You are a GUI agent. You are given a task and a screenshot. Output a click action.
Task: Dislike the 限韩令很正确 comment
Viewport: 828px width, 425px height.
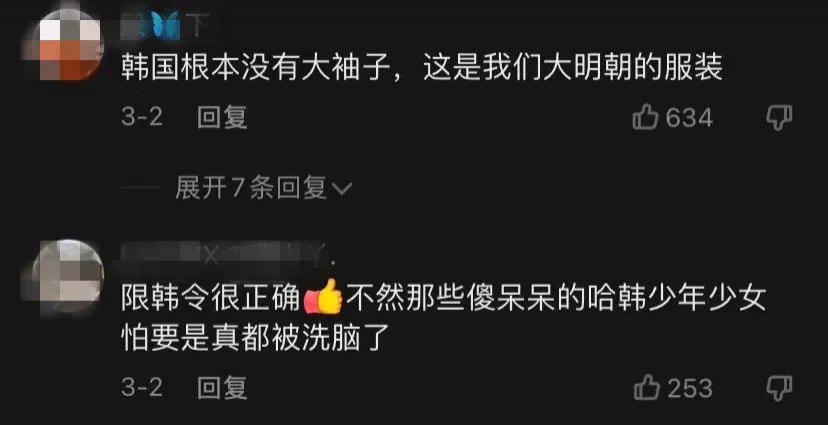pyautogui.click(x=780, y=389)
